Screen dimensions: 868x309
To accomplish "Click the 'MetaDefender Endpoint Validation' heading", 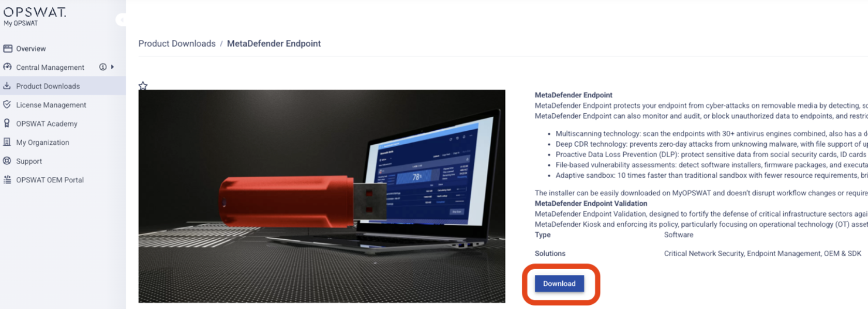I will pos(591,204).
